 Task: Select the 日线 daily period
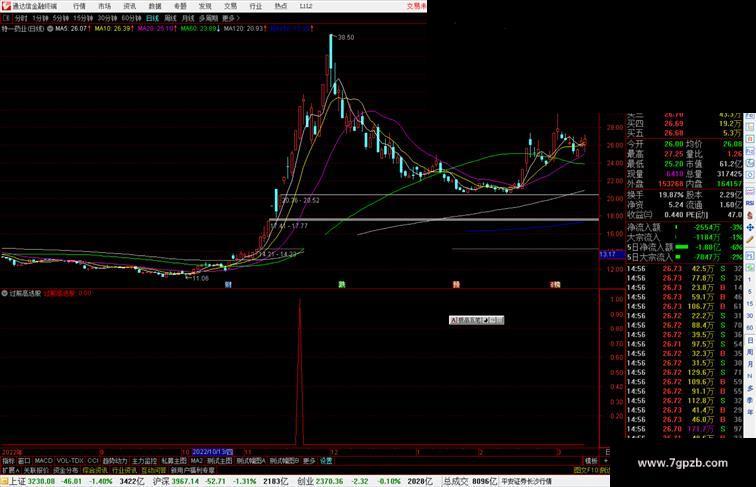pyautogui.click(x=152, y=18)
